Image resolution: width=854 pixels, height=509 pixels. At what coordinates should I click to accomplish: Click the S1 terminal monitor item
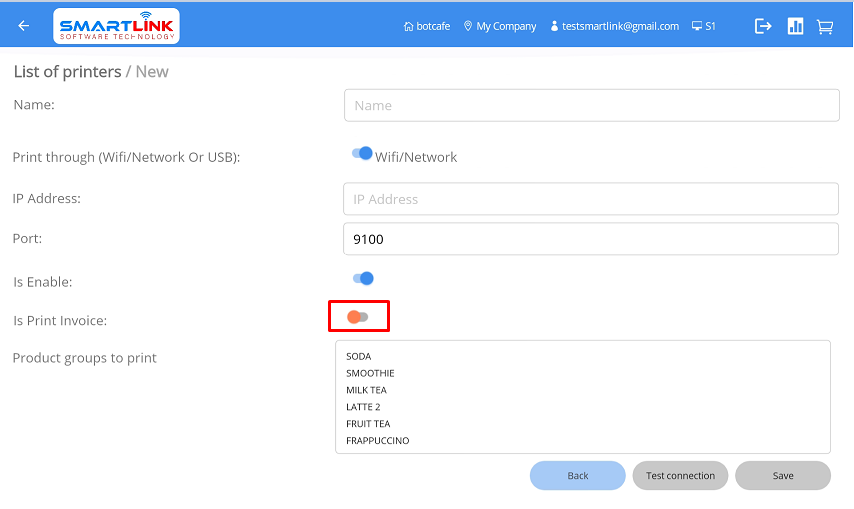(704, 27)
